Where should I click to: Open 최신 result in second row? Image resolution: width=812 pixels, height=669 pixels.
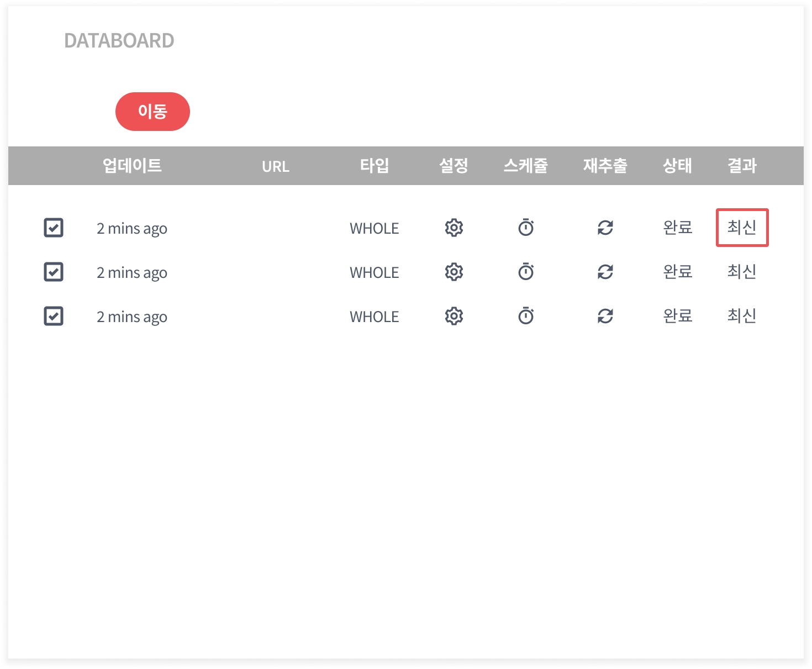tap(742, 272)
